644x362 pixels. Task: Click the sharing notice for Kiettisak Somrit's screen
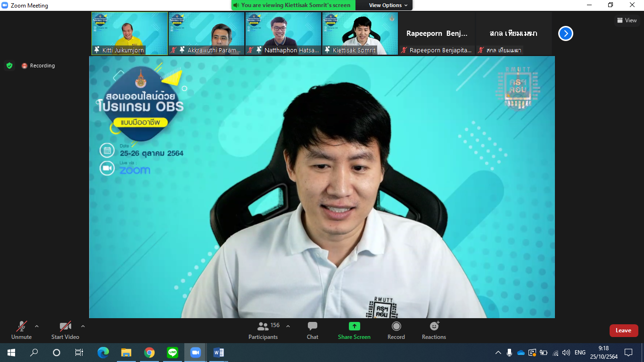click(x=294, y=5)
